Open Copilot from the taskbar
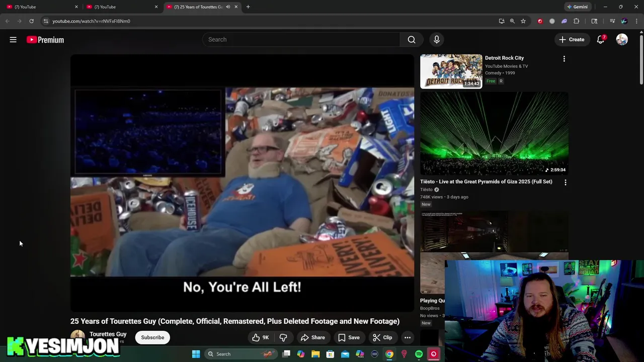This screenshot has height=362, width=644. coord(301,354)
